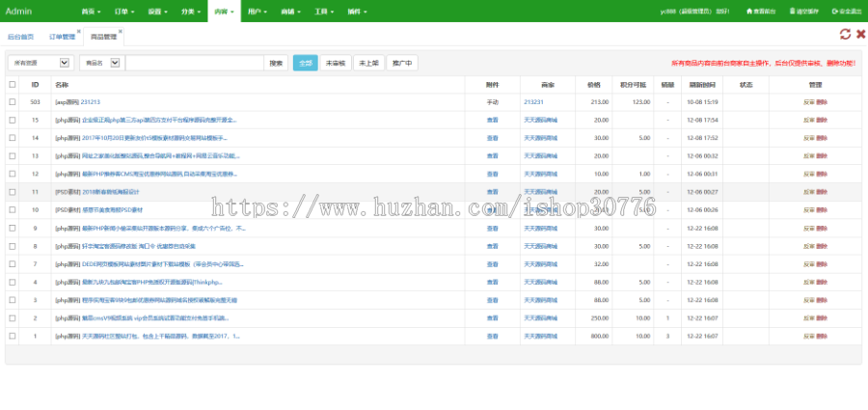The width and height of the screenshot is (868, 410).
Task: Click 查看 attachment link in row 15
Action: click(x=492, y=120)
